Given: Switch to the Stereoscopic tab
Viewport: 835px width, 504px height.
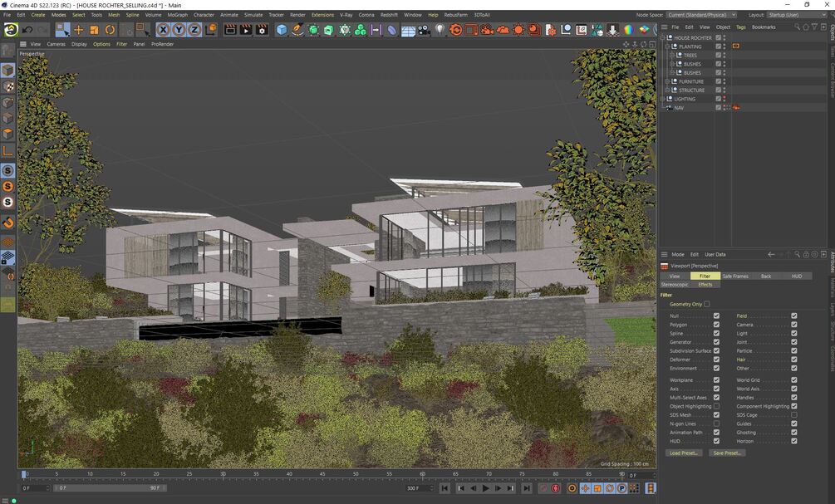Looking at the screenshot, I should tap(675, 284).
